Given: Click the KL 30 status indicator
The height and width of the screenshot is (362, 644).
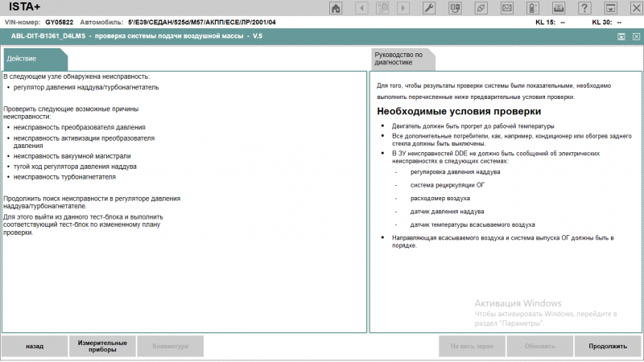Looking at the screenshot, I should coord(607,23).
